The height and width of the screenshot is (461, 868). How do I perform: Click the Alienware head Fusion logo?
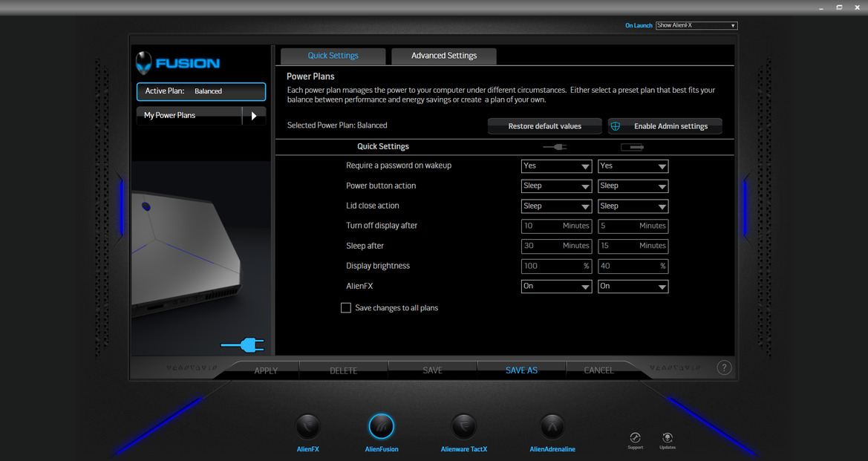144,63
